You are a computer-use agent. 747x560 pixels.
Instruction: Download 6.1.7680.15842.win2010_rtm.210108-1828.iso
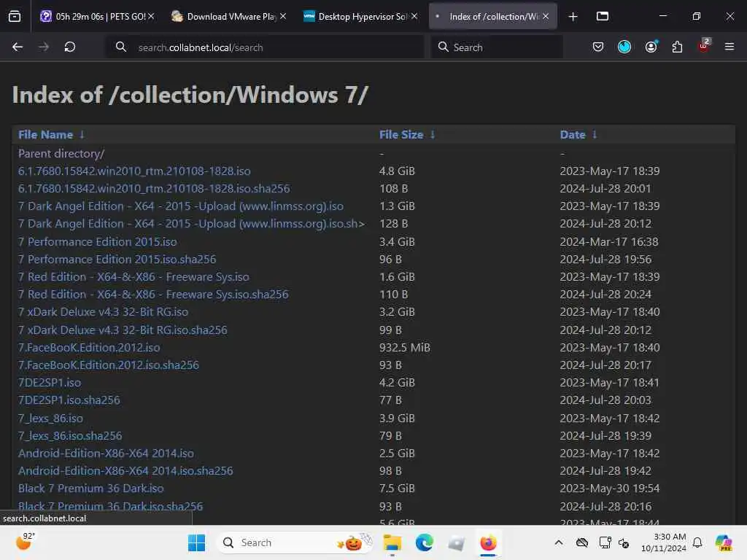pyautogui.click(x=134, y=171)
